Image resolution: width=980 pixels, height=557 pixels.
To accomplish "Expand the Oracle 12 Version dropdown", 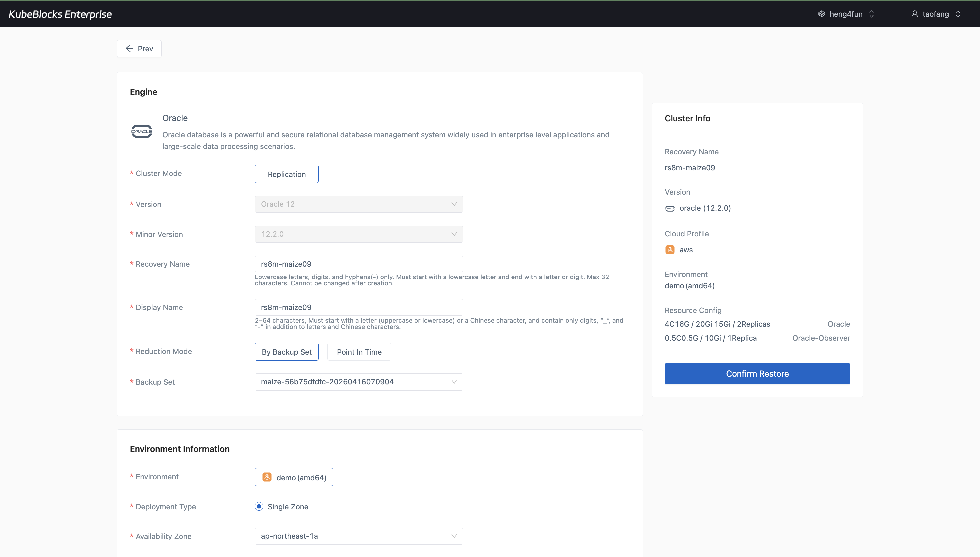I will tap(359, 204).
